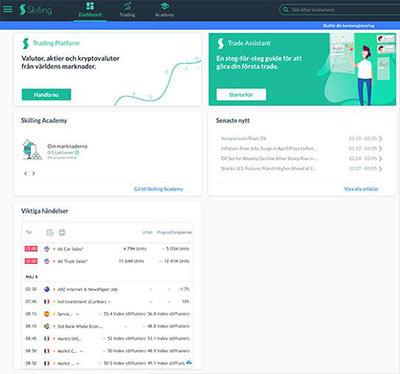Show previous Academy course with left arrow
The image size is (400, 374).
point(26,173)
